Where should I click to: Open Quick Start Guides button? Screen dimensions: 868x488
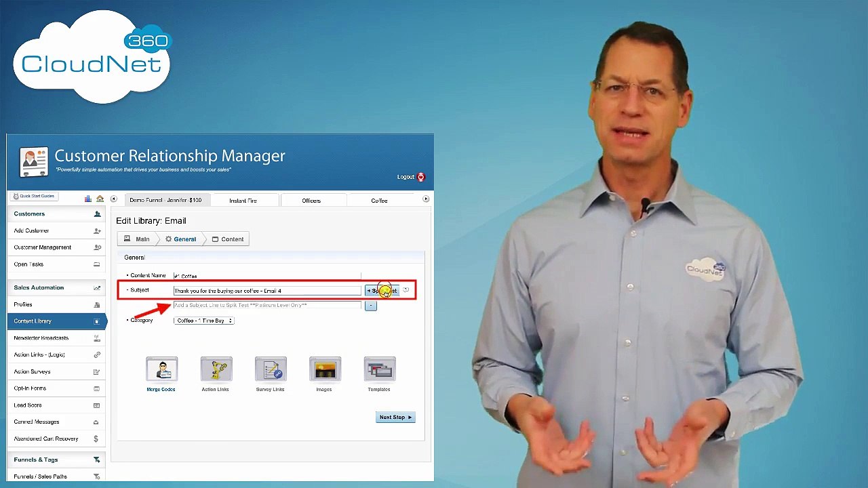coord(34,197)
